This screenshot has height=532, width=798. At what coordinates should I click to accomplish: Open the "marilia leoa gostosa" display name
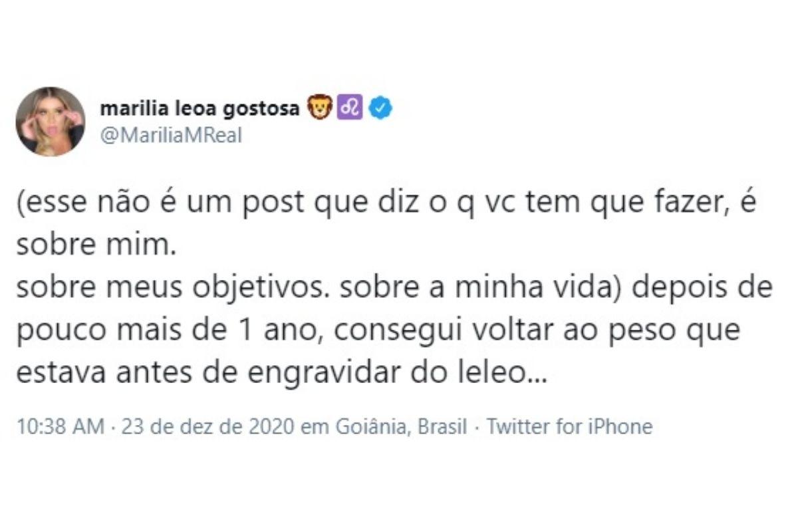point(199,109)
